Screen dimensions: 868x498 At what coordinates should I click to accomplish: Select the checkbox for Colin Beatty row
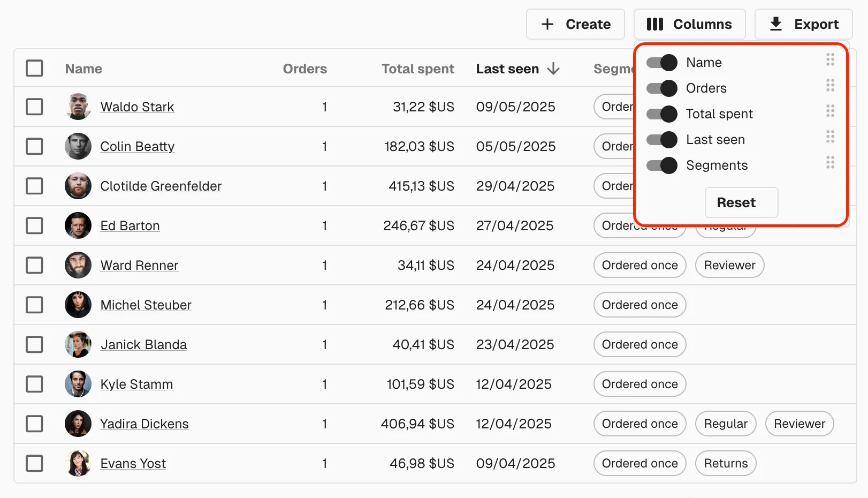pyautogui.click(x=35, y=146)
